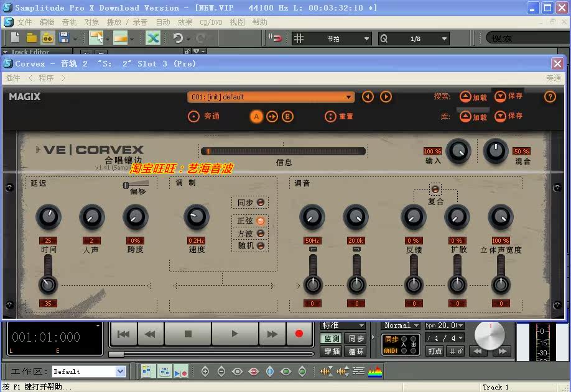The image size is (571, 392).
Task: Expand the time display options arrow
Action: coord(98,326)
